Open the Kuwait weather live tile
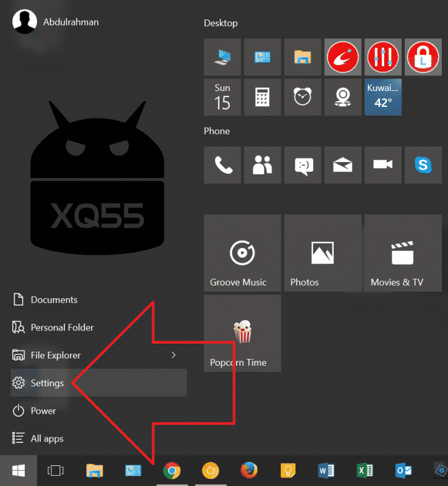 (383, 97)
